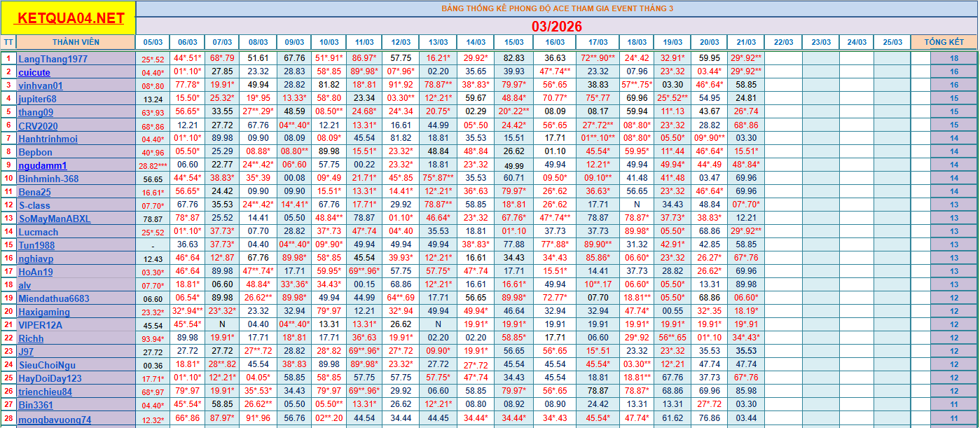
Task: Select S-class's 18/03 cell N
Action: (637, 205)
